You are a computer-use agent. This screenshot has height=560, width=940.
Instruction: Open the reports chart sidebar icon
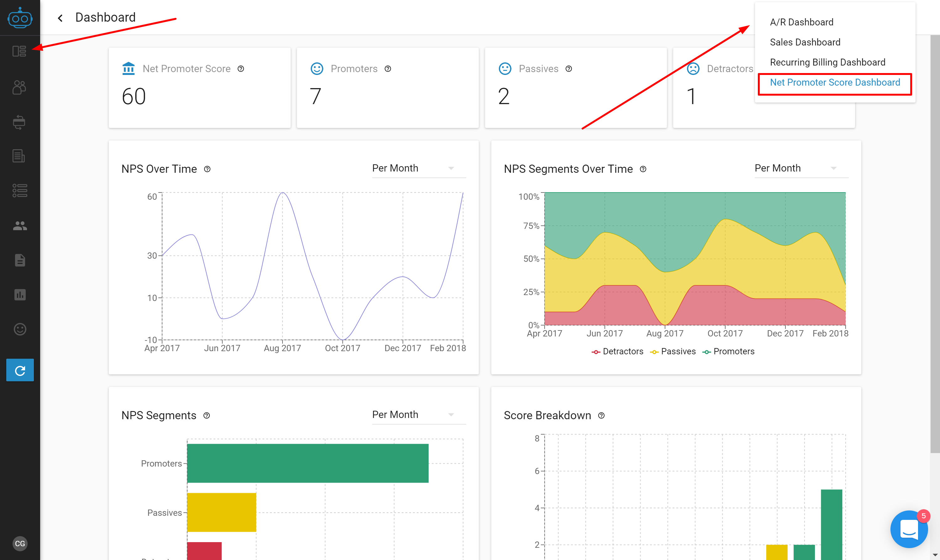(20, 295)
